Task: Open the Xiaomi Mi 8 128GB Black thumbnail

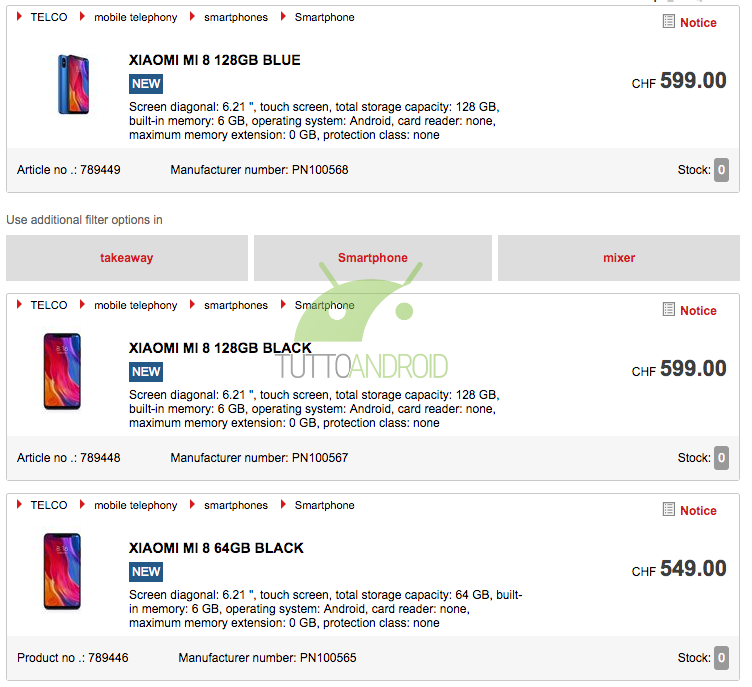Action: click(62, 371)
